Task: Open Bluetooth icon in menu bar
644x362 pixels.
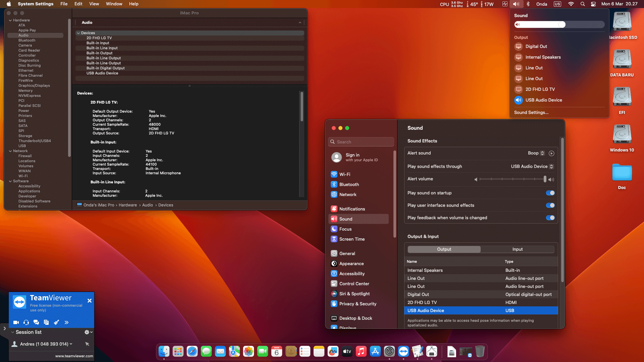Action: point(528,4)
